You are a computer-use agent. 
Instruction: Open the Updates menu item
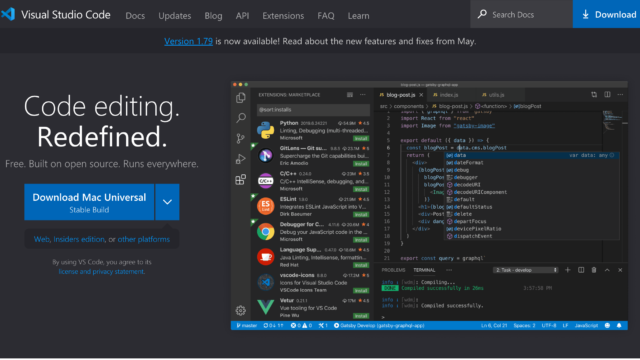tap(175, 16)
